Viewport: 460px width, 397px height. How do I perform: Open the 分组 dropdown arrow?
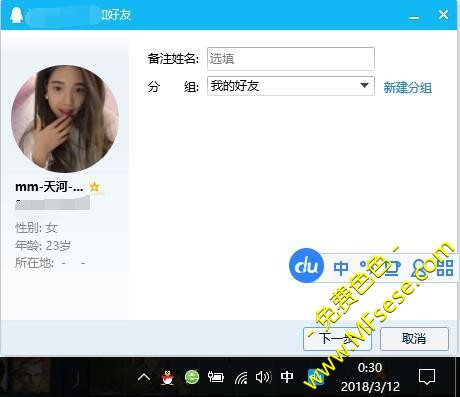tap(365, 86)
